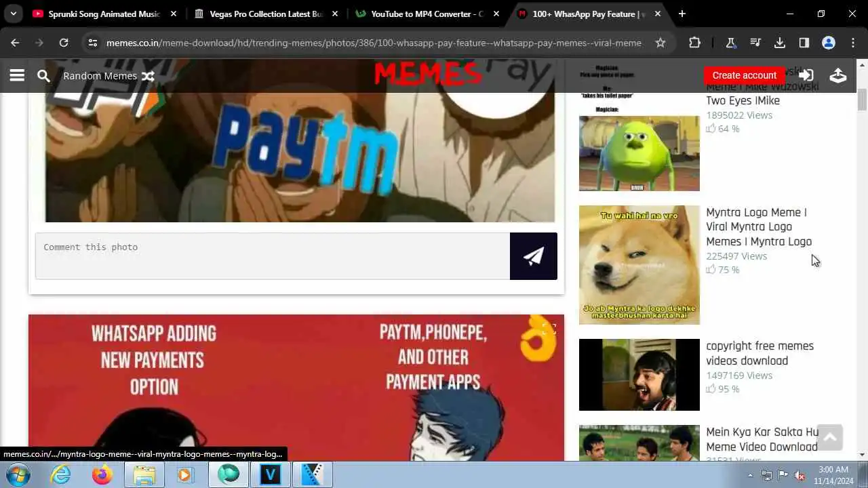The height and width of the screenshot is (488, 868).
Task: Click the site information icon in address bar
Action: [x=93, y=43]
